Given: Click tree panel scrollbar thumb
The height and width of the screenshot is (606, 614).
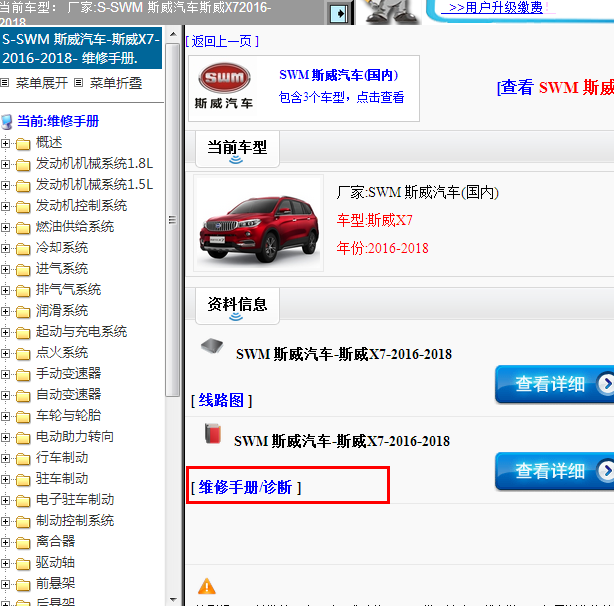Looking at the screenshot, I should pyautogui.click(x=172, y=220).
